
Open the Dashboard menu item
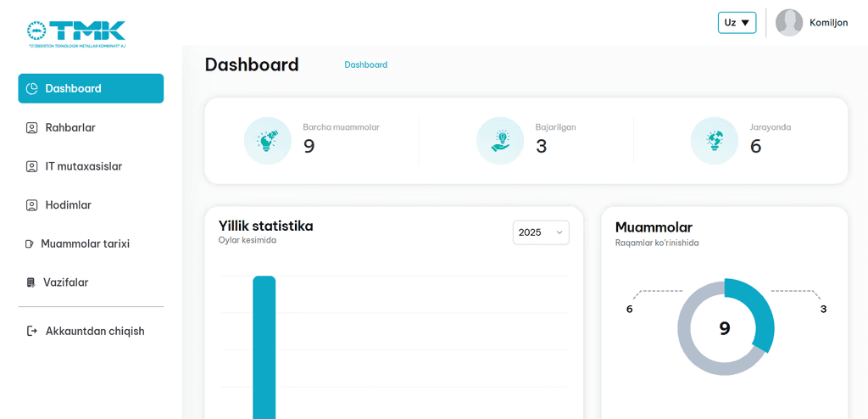[x=91, y=89]
